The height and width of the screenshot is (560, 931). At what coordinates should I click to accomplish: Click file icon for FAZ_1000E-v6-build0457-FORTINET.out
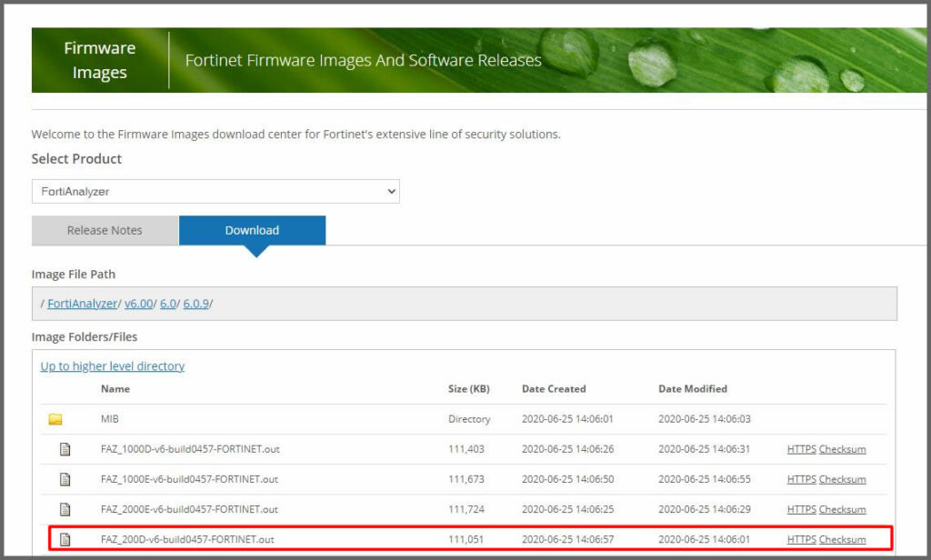click(65, 479)
